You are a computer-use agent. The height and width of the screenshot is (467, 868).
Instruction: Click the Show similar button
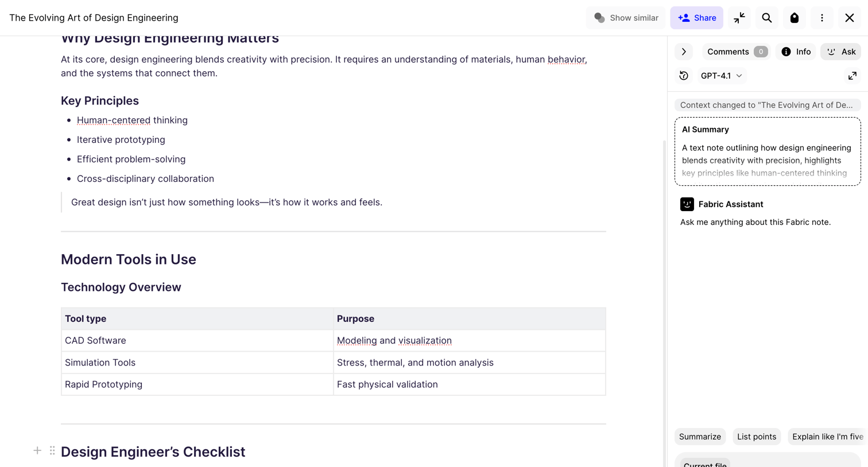tap(626, 18)
